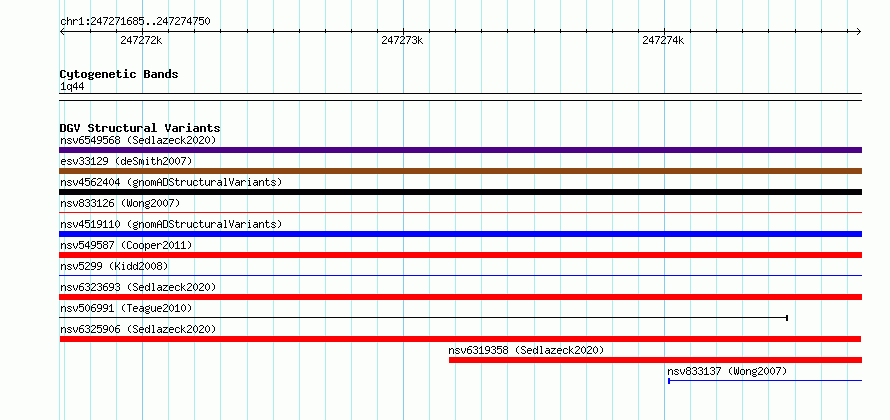Screen dimensions: 890x420
Task: Click the black nsv4562404 variant bar
Action: [460, 192]
